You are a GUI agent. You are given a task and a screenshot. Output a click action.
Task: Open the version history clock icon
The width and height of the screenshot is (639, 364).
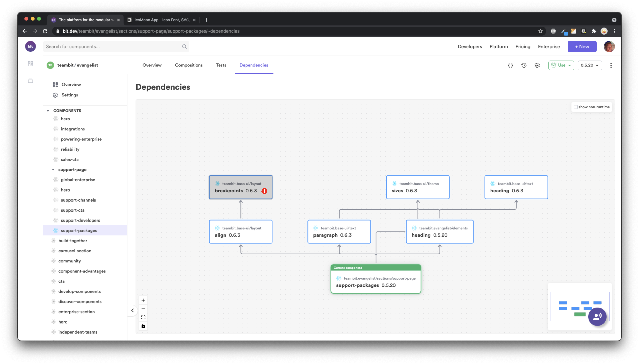click(524, 65)
